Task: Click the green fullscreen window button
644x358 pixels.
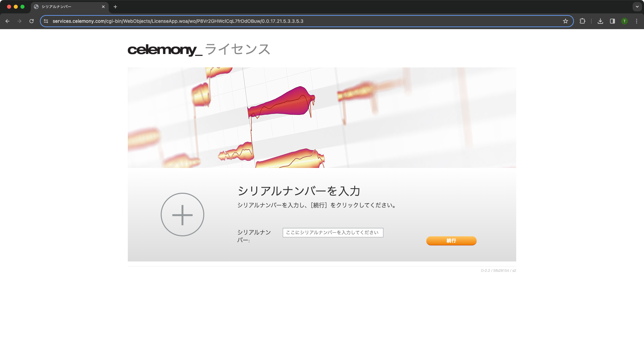Action: coord(22,7)
